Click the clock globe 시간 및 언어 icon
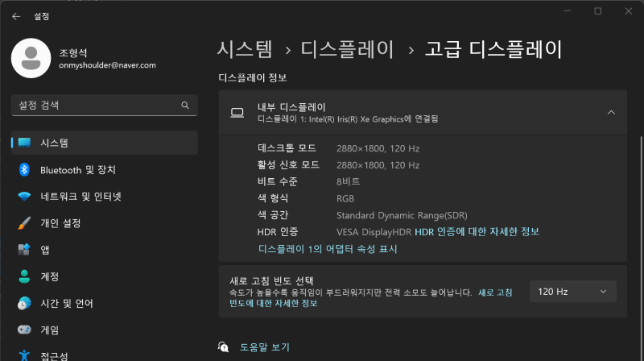644x361 pixels. click(x=24, y=303)
